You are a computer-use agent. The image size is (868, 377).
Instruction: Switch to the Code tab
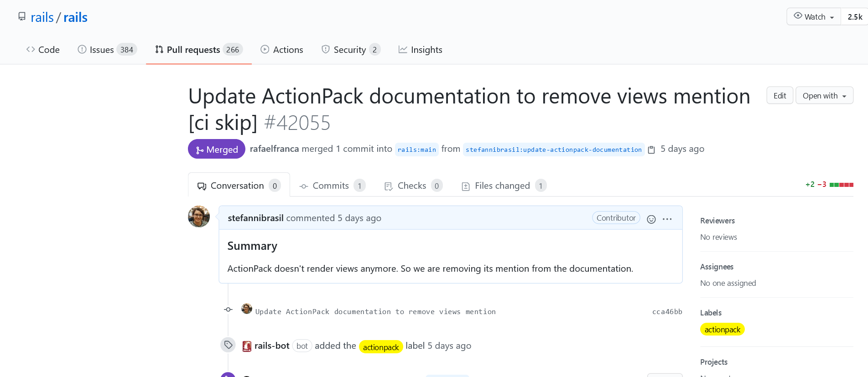click(43, 50)
